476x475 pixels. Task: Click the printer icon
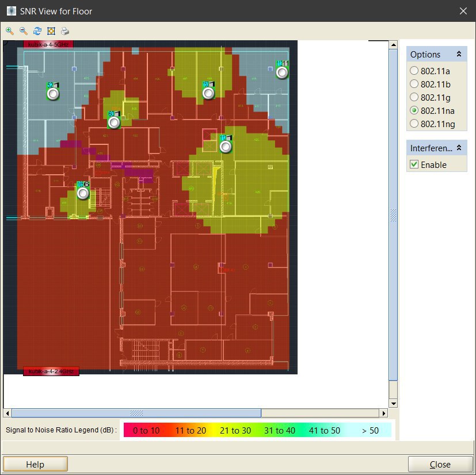click(65, 31)
